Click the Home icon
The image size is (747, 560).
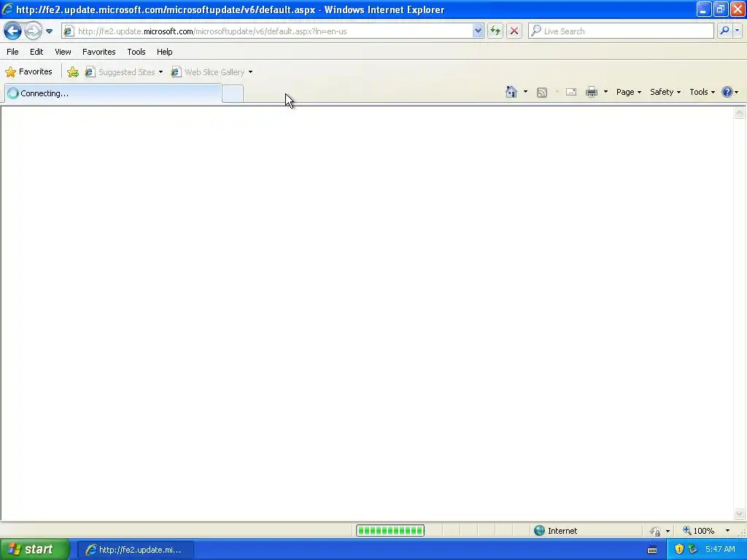[x=511, y=92]
